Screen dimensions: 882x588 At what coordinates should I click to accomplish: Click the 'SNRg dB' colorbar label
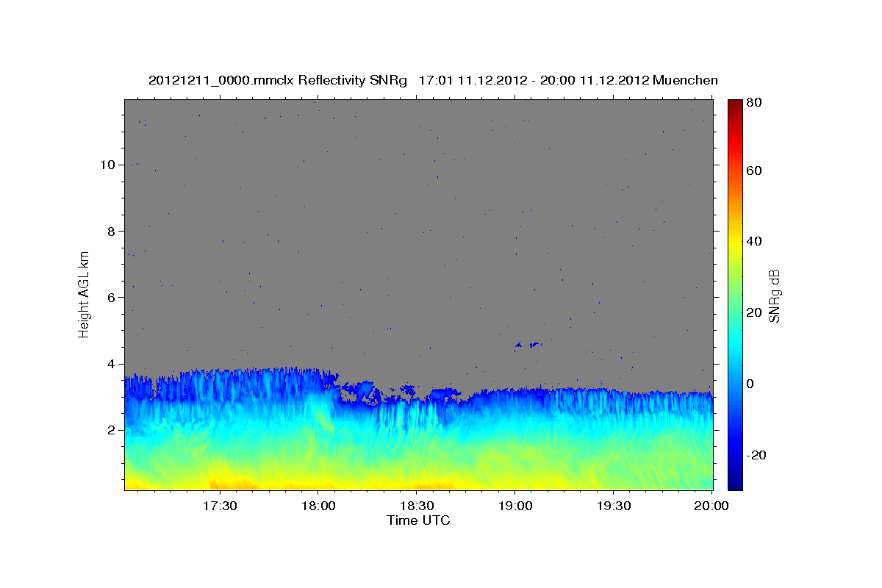(774, 296)
